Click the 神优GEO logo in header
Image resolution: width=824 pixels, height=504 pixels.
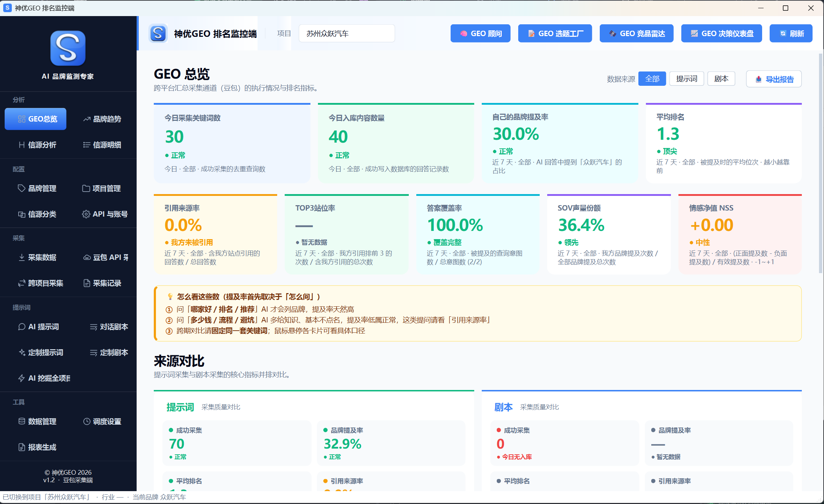(158, 34)
